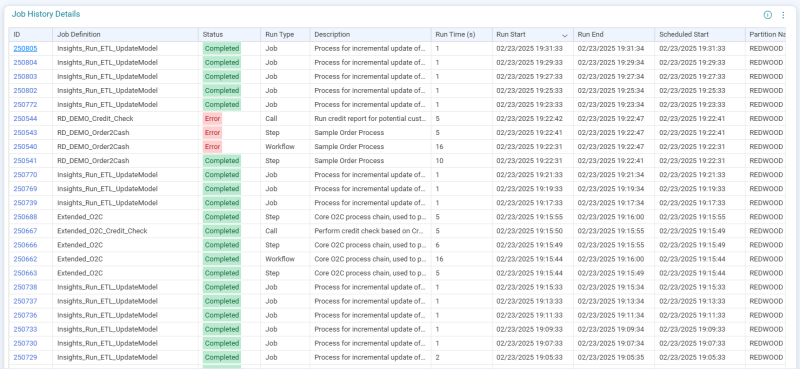Click Workflow run type in row 250662
Viewport: 800px width, 371px height.
point(280,259)
